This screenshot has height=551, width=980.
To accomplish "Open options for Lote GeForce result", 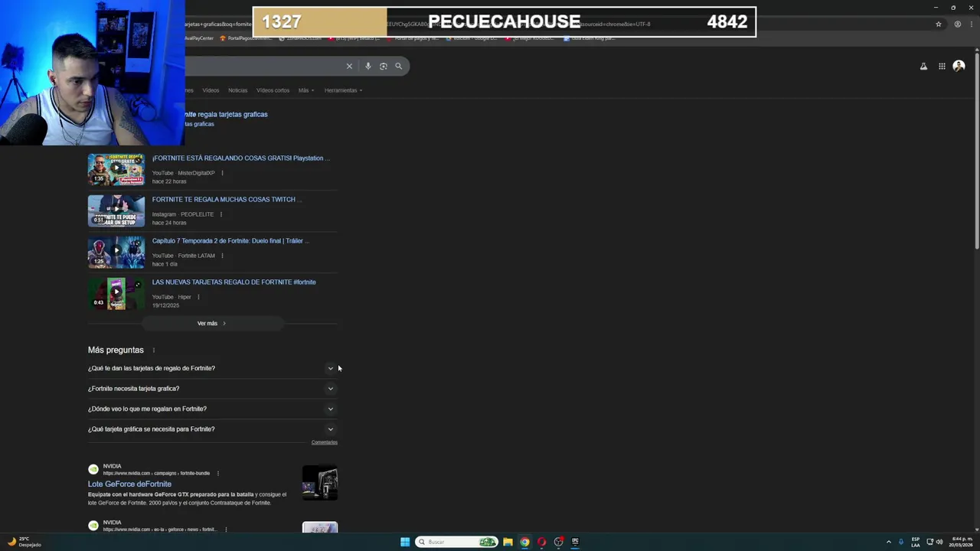I will pos(217,473).
